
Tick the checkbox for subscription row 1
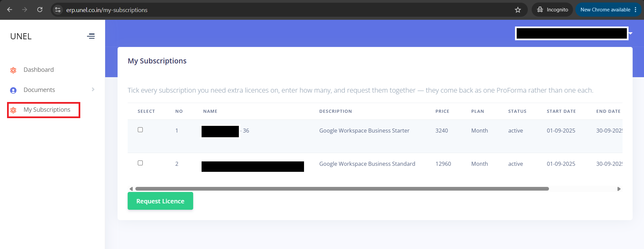coord(140,130)
